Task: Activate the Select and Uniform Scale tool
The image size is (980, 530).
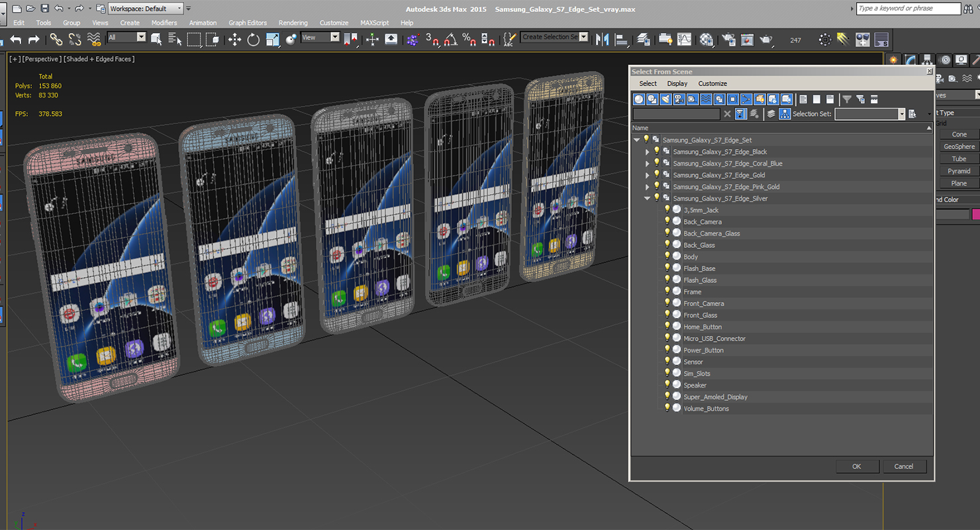Action: pos(272,40)
